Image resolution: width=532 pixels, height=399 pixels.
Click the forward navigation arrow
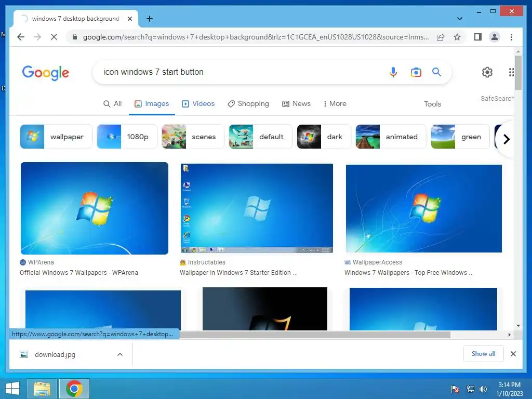pyautogui.click(x=37, y=37)
